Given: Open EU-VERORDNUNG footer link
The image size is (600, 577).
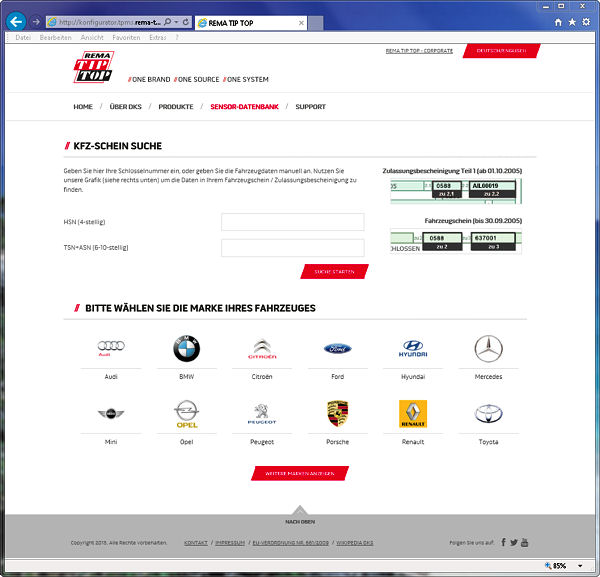Looking at the screenshot, I should pyautogui.click(x=290, y=543).
